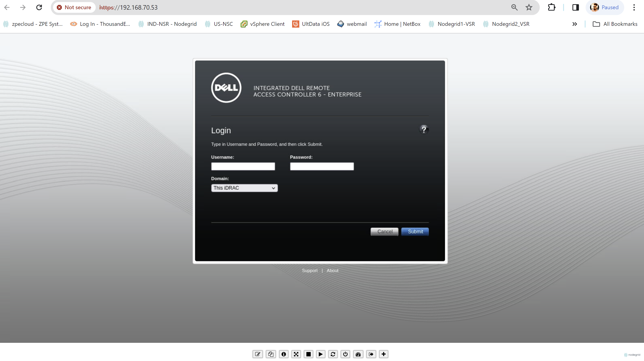Screen dimensions: 644x361
Task: Click the edit pencil icon in bottom toolbar
Action: (258, 354)
